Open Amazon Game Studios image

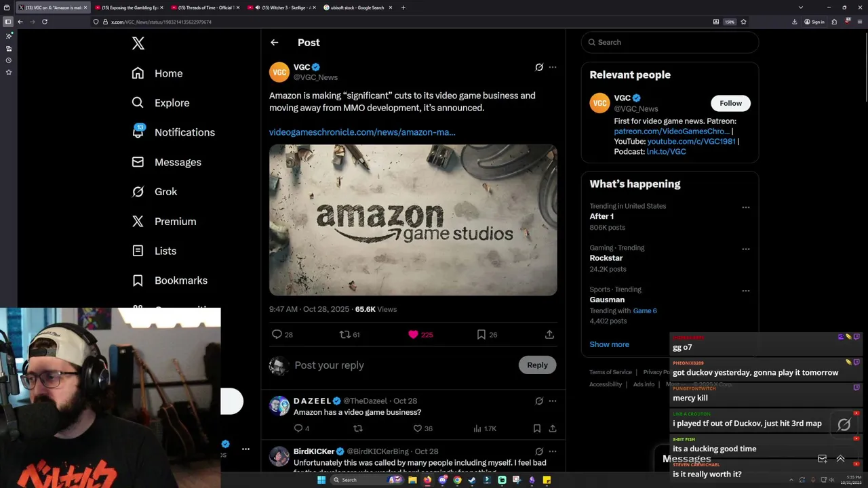pyautogui.click(x=413, y=220)
